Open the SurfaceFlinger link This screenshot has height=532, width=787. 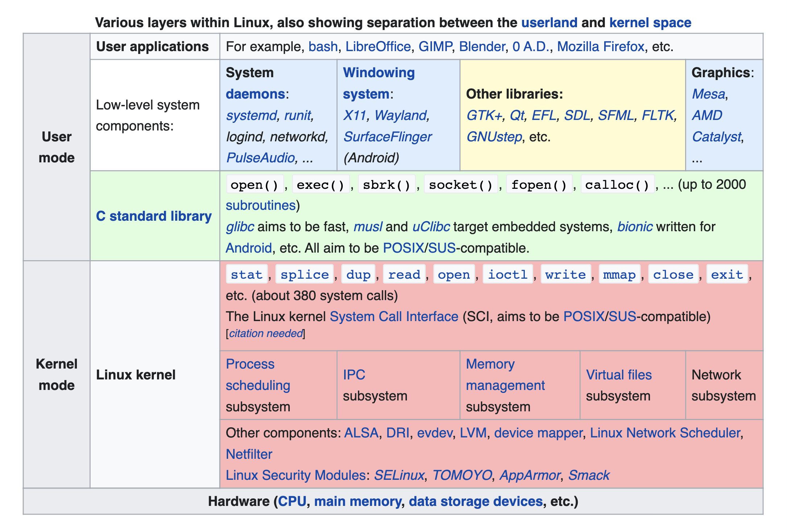[x=387, y=137]
